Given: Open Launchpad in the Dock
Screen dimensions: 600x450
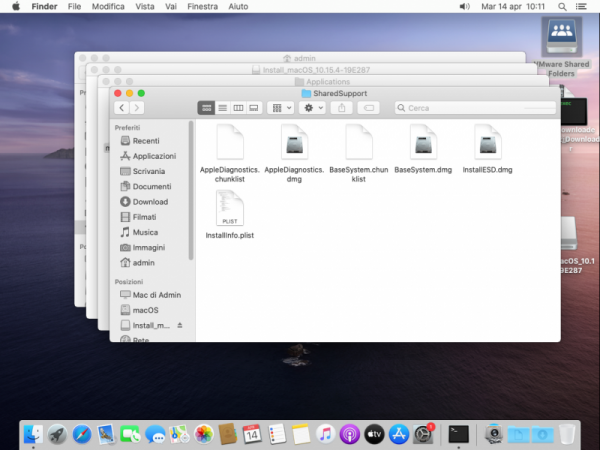Looking at the screenshot, I should [57, 434].
